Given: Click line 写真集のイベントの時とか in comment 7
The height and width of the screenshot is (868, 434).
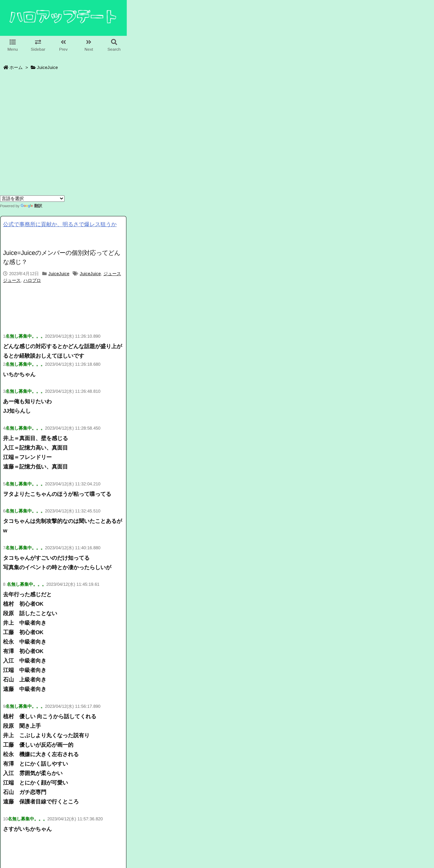Looking at the screenshot, I should (57, 567).
